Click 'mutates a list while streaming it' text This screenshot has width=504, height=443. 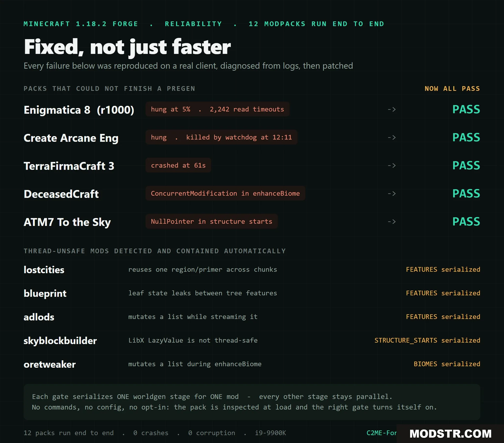point(193,317)
